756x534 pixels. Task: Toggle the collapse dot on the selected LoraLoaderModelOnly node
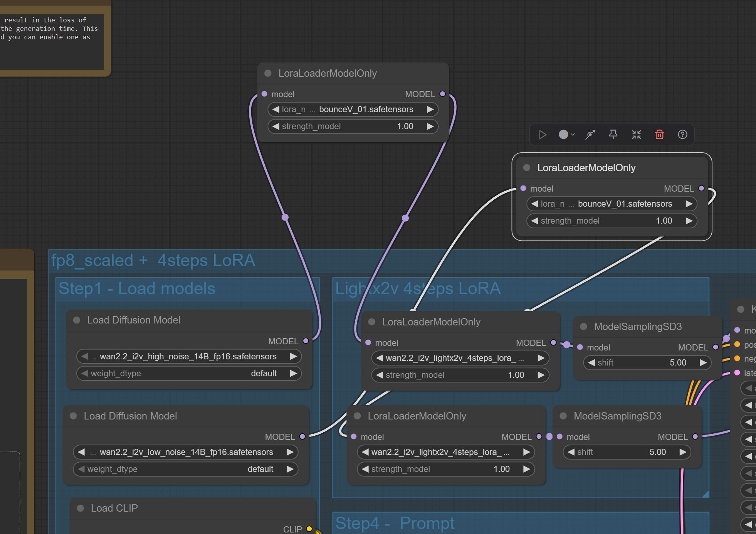pyautogui.click(x=527, y=168)
